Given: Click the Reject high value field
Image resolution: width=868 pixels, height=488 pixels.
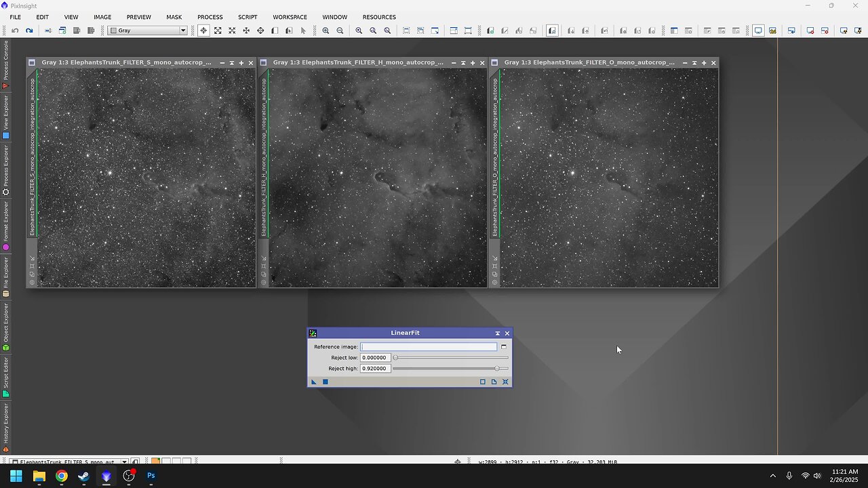Looking at the screenshot, I should pyautogui.click(x=375, y=369).
